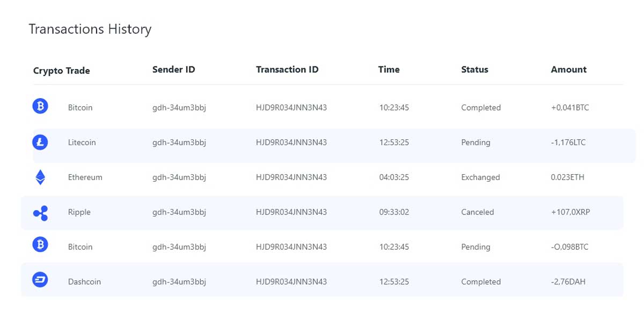Select the Dashcoin icon
The image size is (644, 328).
point(40,280)
